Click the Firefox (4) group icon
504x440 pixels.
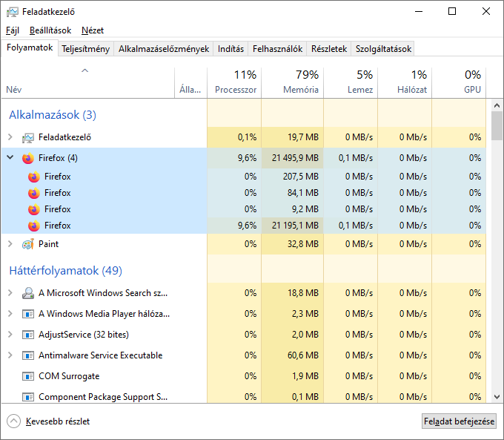(28, 158)
